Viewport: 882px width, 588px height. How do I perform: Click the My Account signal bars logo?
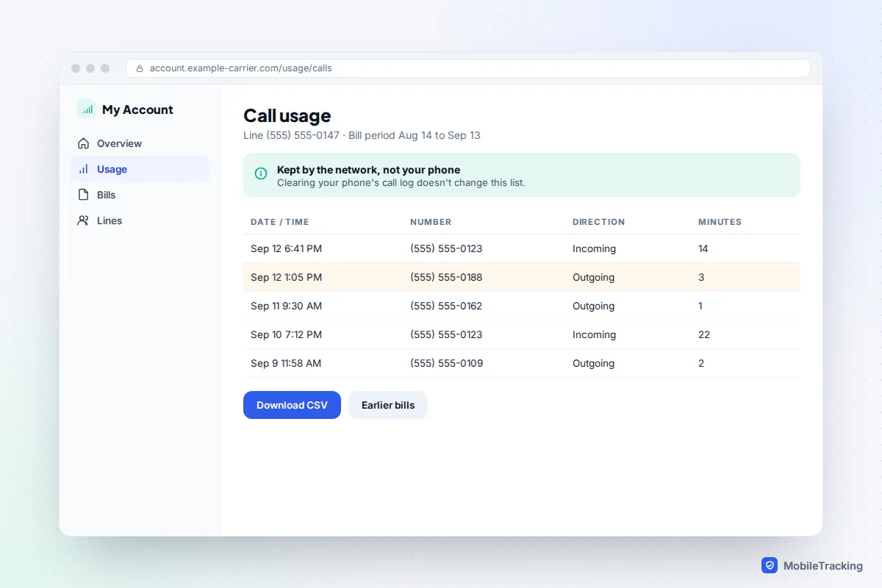click(87, 110)
